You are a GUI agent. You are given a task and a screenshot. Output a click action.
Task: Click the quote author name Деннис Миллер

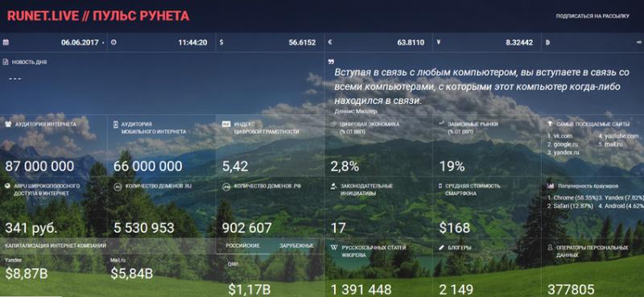355,111
